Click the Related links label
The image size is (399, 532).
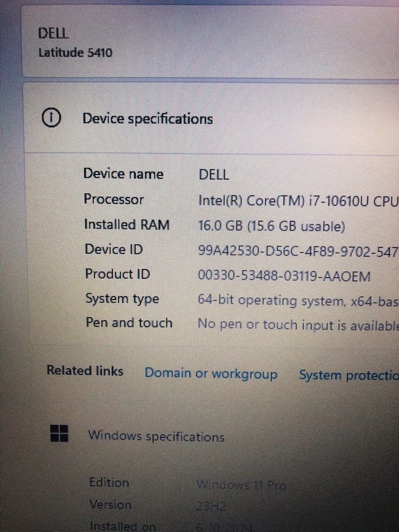(85, 370)
